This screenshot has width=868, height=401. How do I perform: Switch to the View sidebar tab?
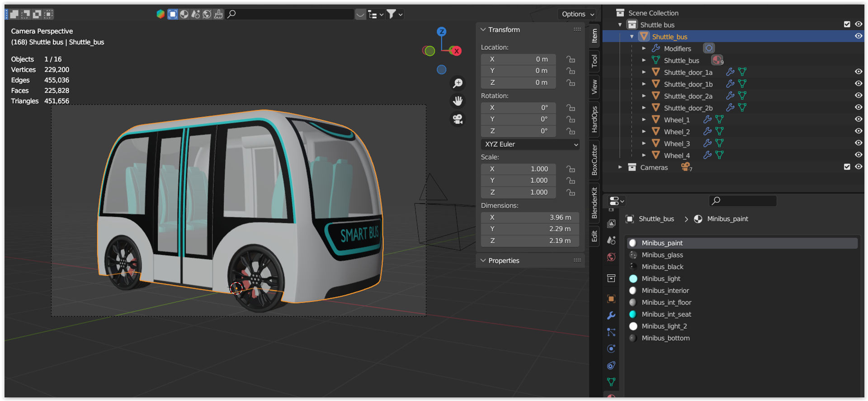click(x=594, y=86)
